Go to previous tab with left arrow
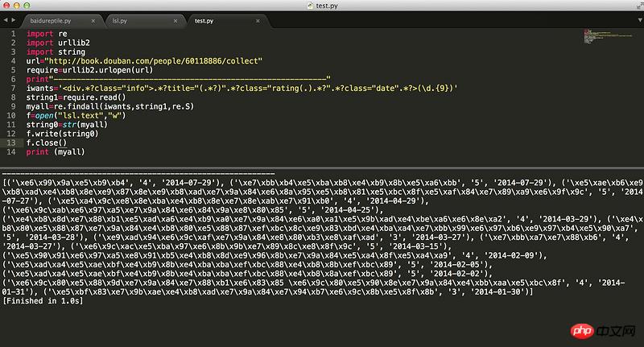The width and height of the screenshot is (644, 347). [x=6, y=19]
